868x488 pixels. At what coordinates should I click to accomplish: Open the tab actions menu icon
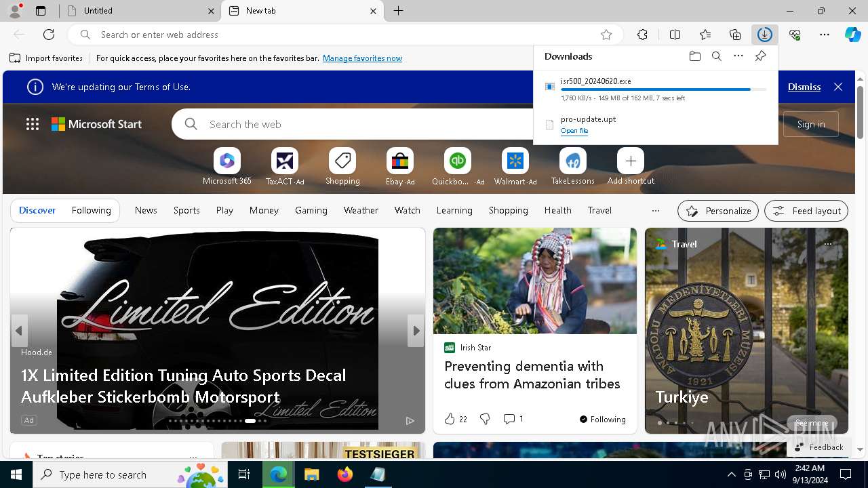[41, 11]
